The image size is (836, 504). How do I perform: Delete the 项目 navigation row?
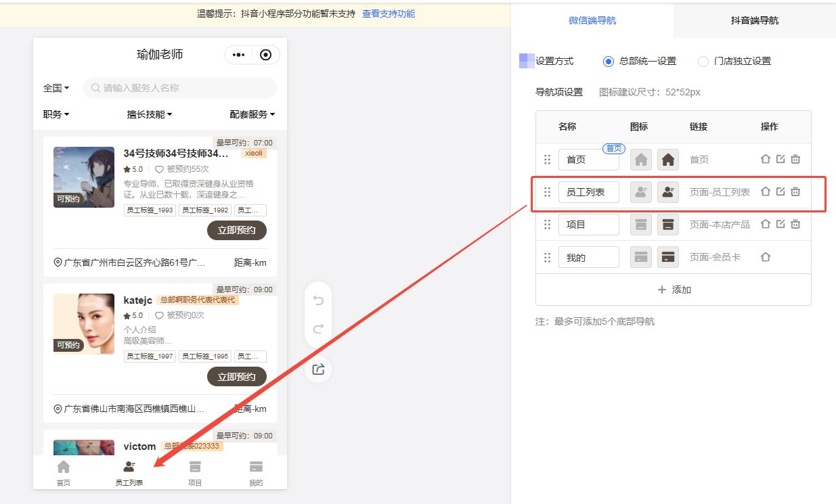point(795,224)
